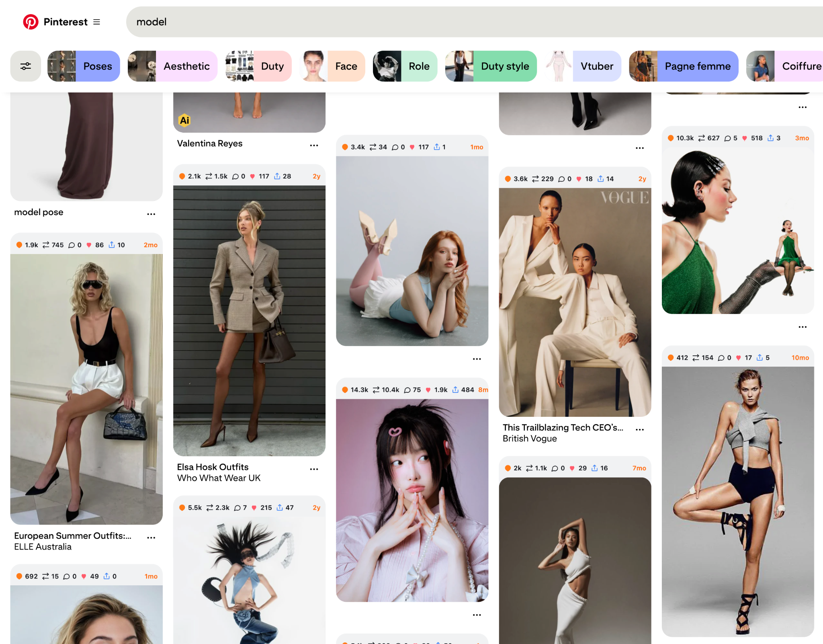This screenshot has width=823, height=644.
Task: Open more options for Elsa Hosk Outfits pin
Action: coord(314,469)
